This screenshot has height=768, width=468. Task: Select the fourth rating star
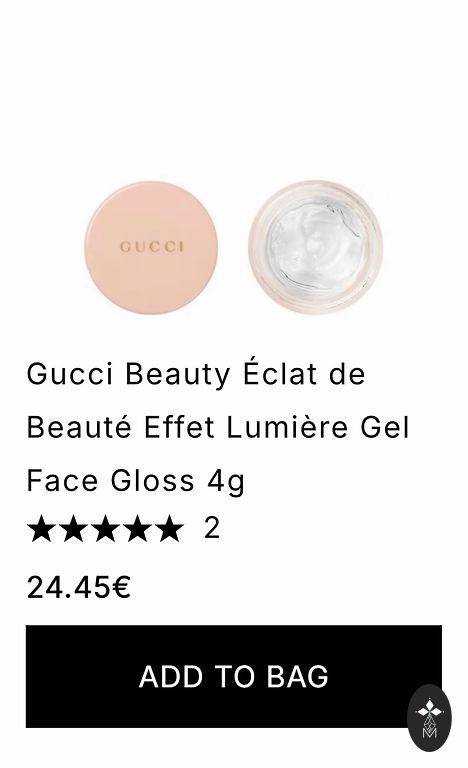(138, 528)
